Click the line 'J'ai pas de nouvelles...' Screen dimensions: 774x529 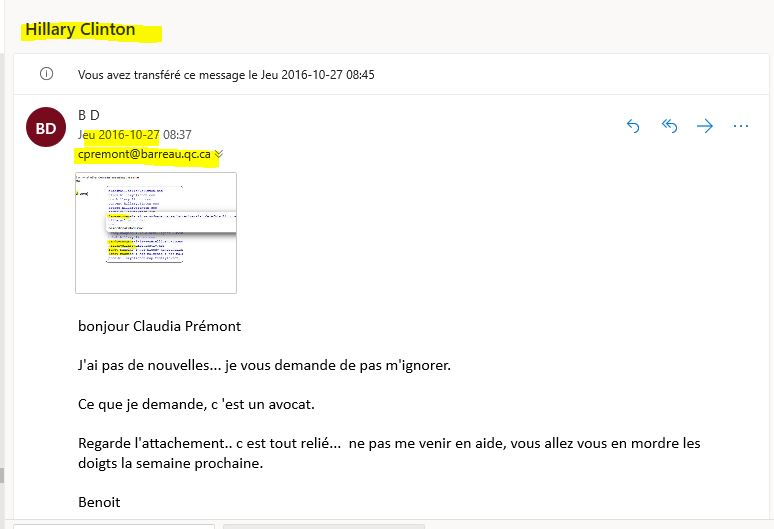(264, 365)
